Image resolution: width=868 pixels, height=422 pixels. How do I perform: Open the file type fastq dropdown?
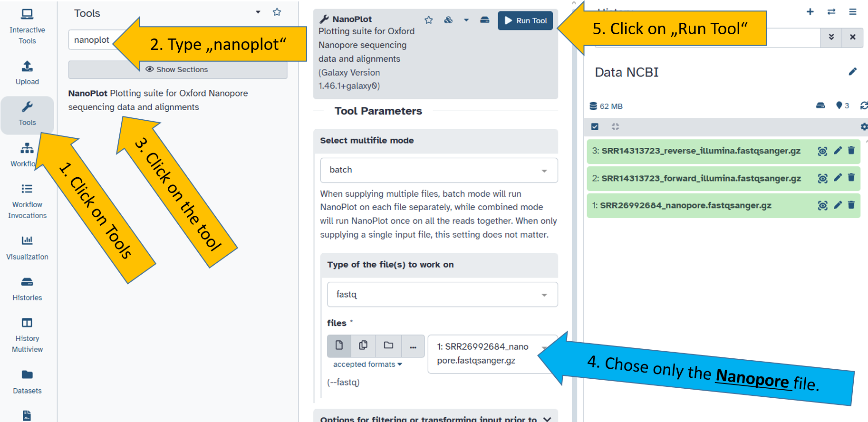442,295
